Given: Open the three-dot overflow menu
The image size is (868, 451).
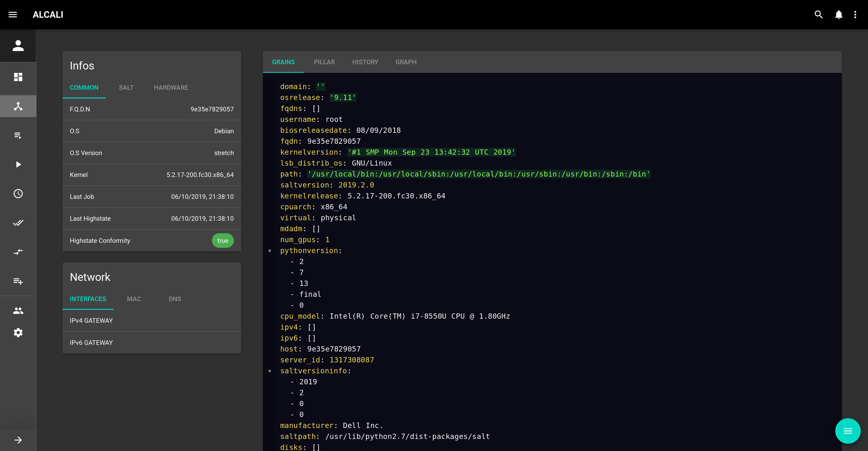Looking at the screenshot, I should pos(855,15).
